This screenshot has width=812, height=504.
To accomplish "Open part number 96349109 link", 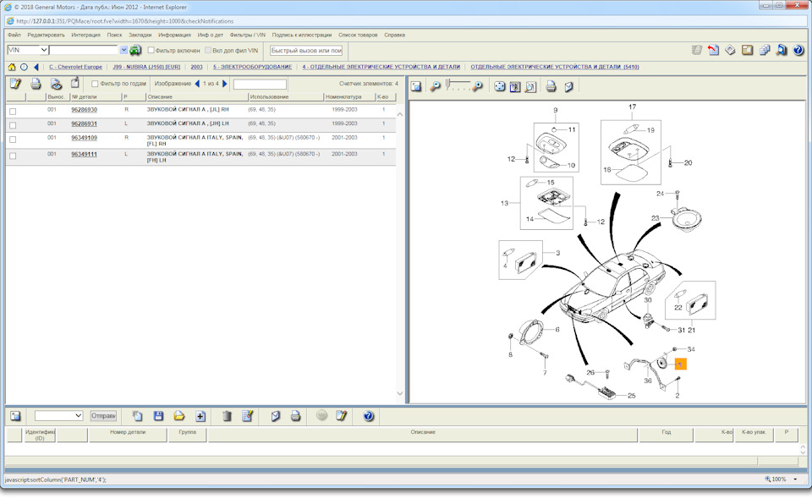I will [84, 138].
